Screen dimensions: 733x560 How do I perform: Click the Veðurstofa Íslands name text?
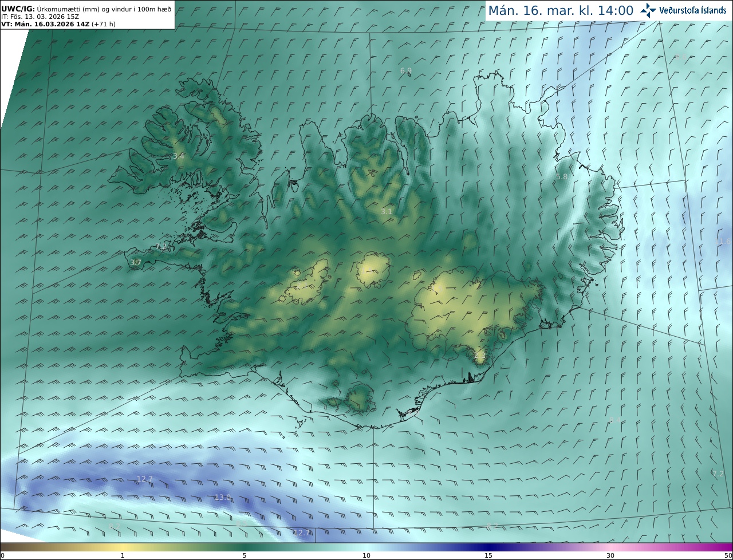(x=692, y=10)
